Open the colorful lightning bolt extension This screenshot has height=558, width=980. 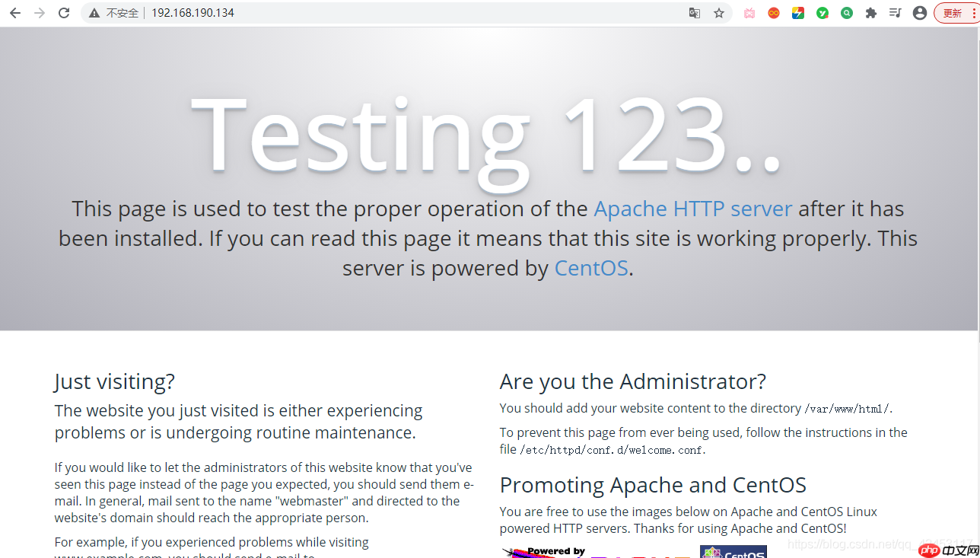[x=798, y=13]
